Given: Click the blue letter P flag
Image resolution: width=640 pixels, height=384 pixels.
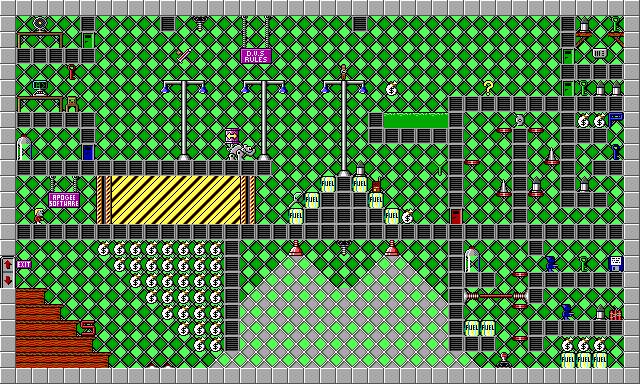Looking at the screenshot, I should click(616, 120).
